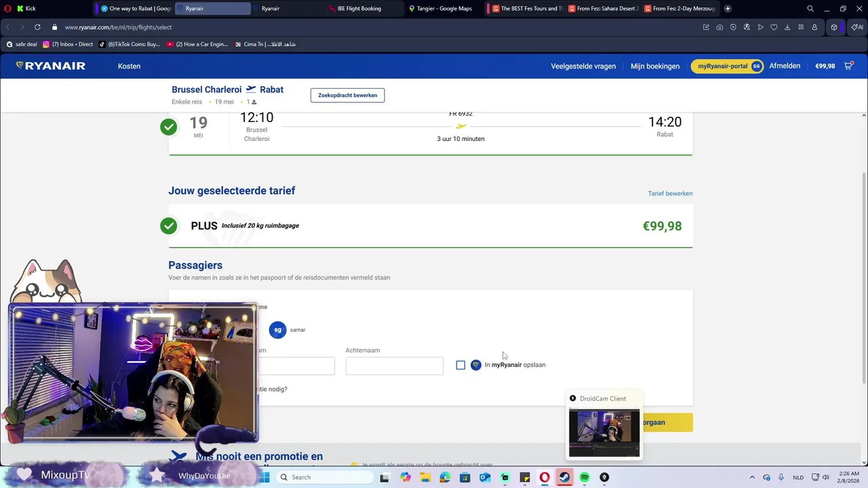This screenshot has width=868, height=488.
Task: Click the green checkmark beside the 19 MEI flight
Action: click(x=168, y=127)
